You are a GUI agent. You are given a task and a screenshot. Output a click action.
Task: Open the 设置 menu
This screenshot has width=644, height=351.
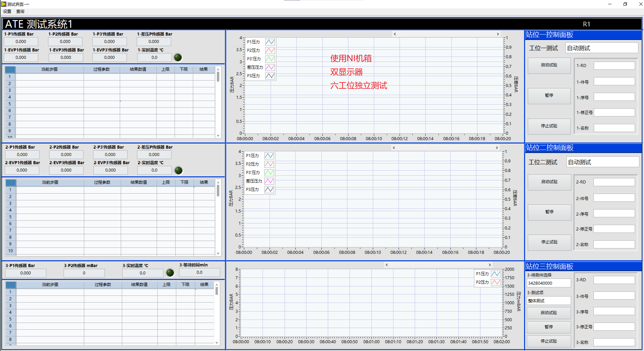point(7,11)
